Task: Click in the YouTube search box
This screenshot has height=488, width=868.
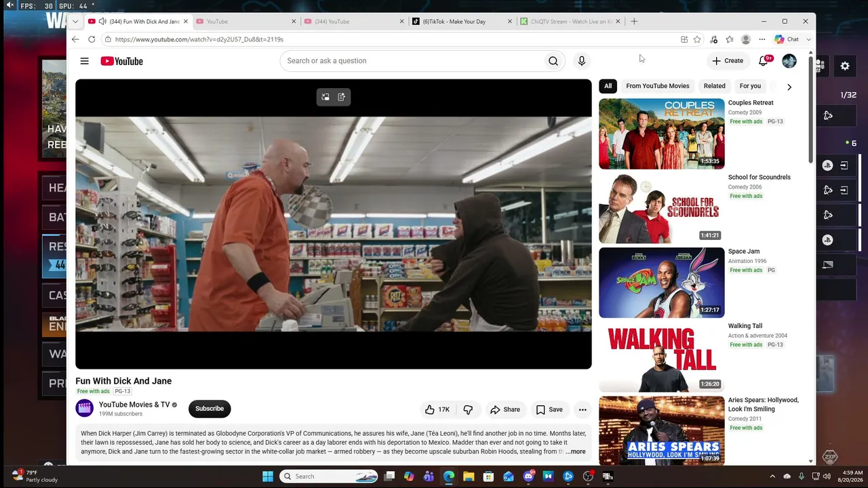Action: [414, 61]
